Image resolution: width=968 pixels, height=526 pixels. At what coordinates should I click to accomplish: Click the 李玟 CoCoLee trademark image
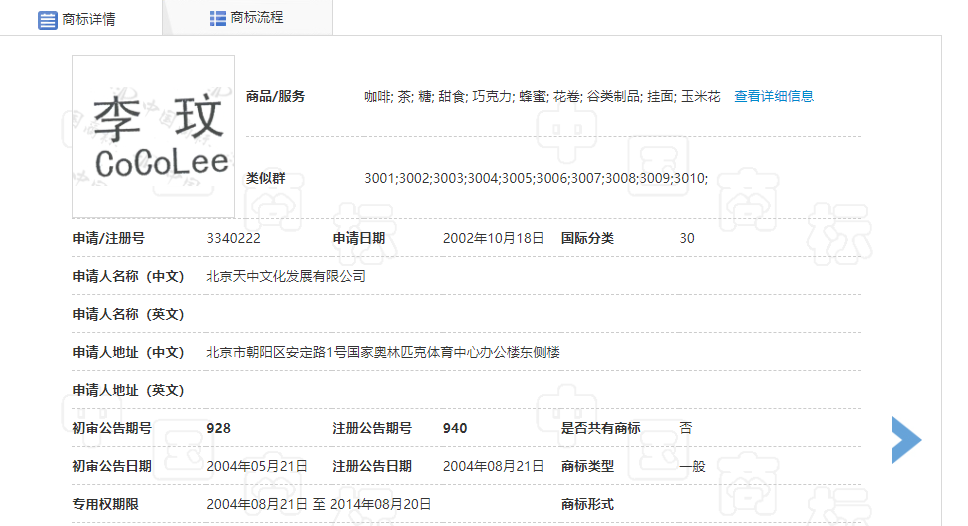[x=153, y=136]
